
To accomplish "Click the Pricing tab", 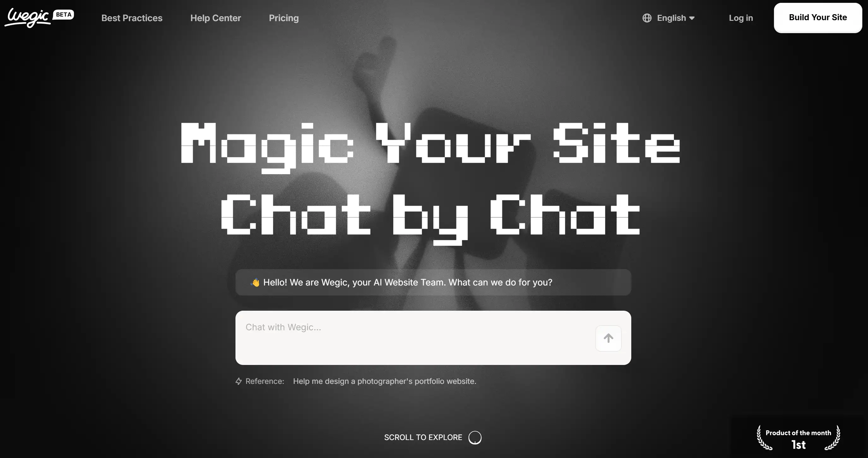I will (283, 17).
